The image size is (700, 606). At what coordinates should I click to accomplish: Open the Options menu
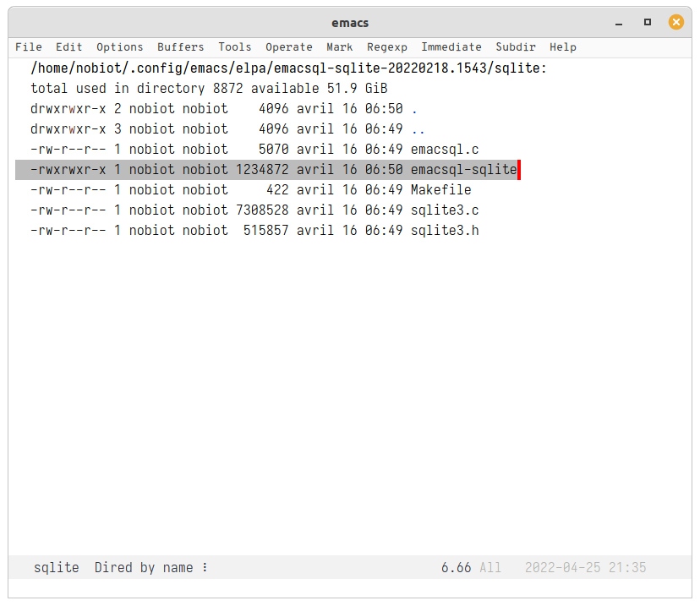[x=119, y=47]
